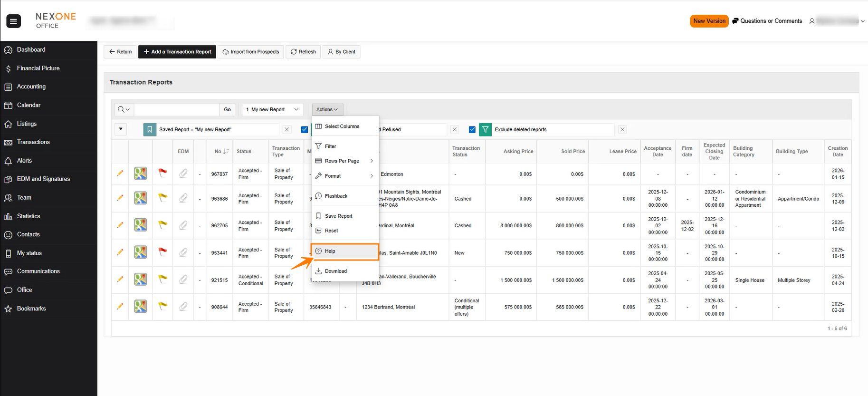This screenshot has width=868, height=396.
Task: Click the hamburger menu icon
Action: coord(13,21)
